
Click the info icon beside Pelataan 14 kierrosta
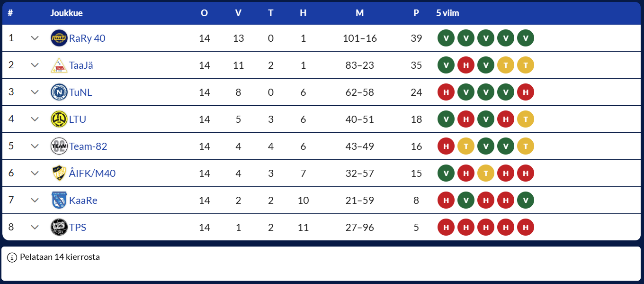(12, 257)
